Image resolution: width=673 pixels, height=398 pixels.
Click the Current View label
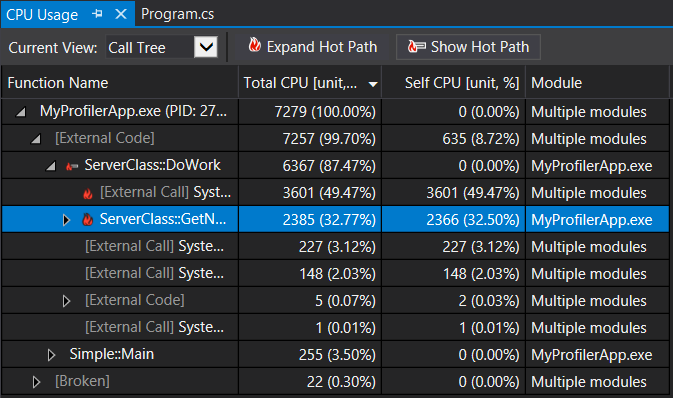click(x=53, y=47)
